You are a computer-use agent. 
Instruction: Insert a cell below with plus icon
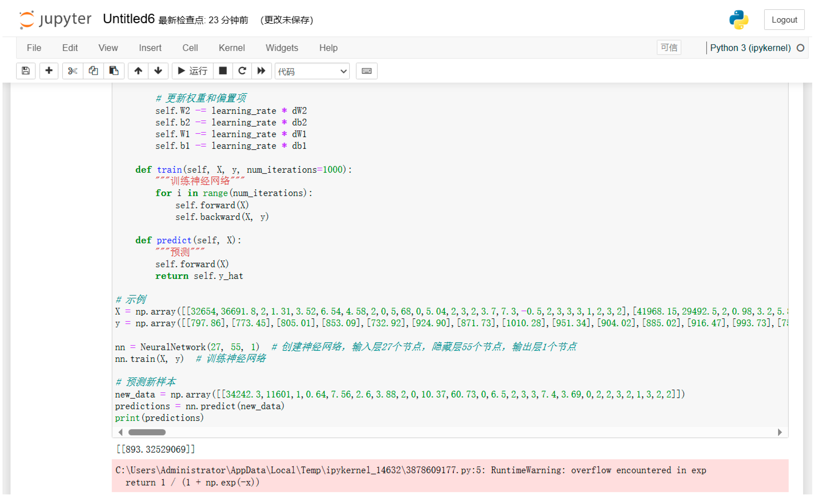pyautogui.click(x=49, y=71)
